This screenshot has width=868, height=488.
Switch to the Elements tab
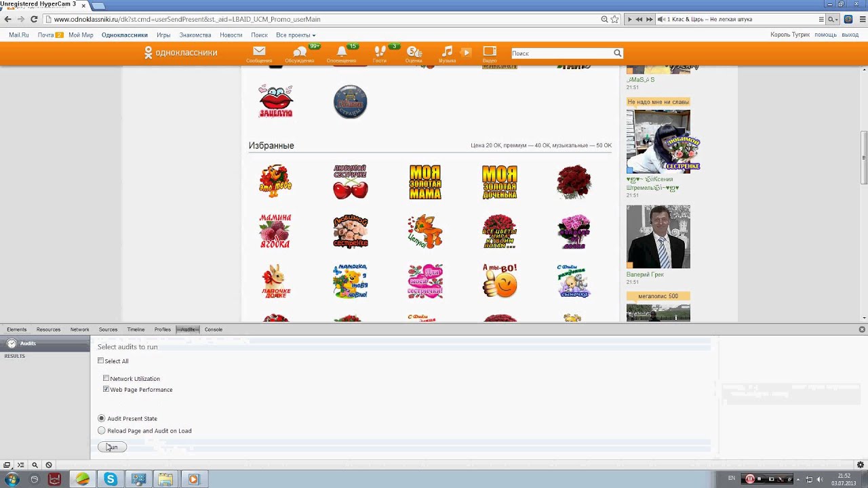click(x=17, y=329)
